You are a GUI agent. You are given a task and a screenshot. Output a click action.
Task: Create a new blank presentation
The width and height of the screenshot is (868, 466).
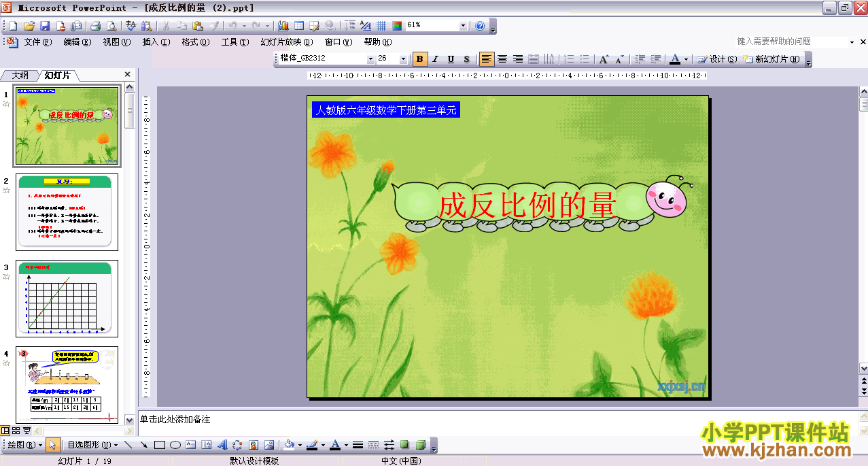point(13,26)
